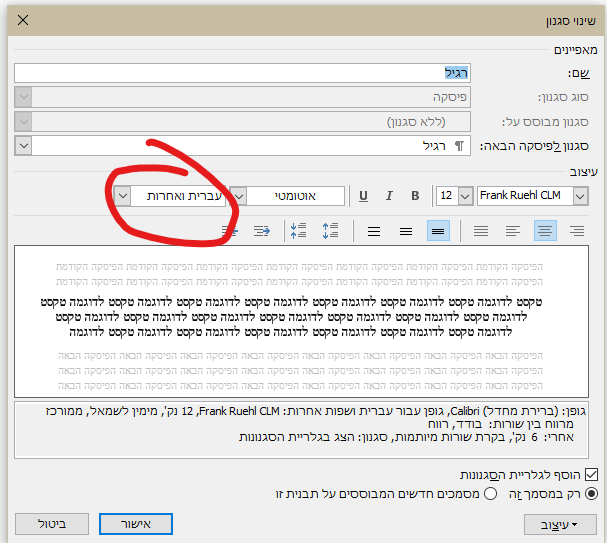The height and width of the screenshot is (543, 607).
Task: Open the font size 12 dropdown
Action: tap(465, 196)
